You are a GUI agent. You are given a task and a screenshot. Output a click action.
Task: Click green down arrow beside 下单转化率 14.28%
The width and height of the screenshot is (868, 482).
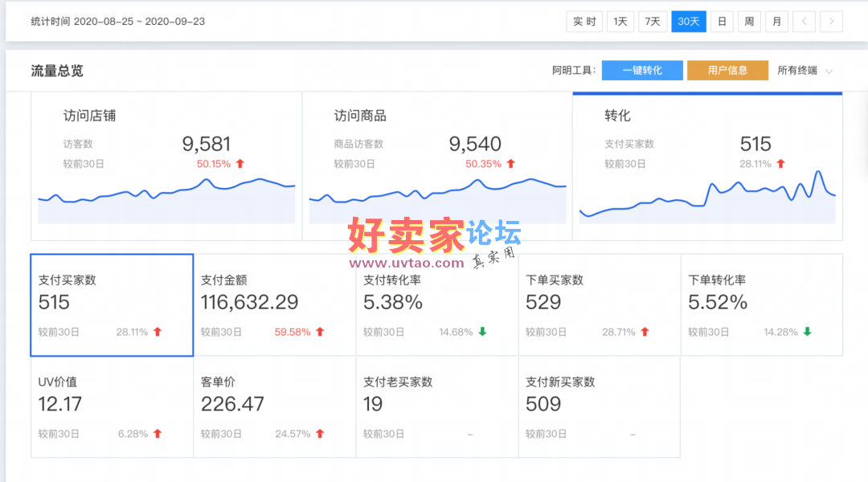tap(807, 332)
